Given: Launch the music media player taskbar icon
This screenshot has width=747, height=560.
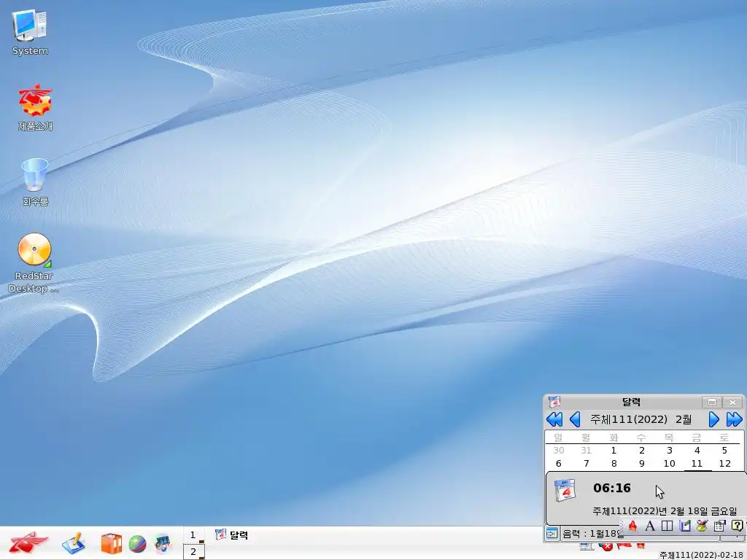Looking at the screenshot, I should [x=163, y=544].
